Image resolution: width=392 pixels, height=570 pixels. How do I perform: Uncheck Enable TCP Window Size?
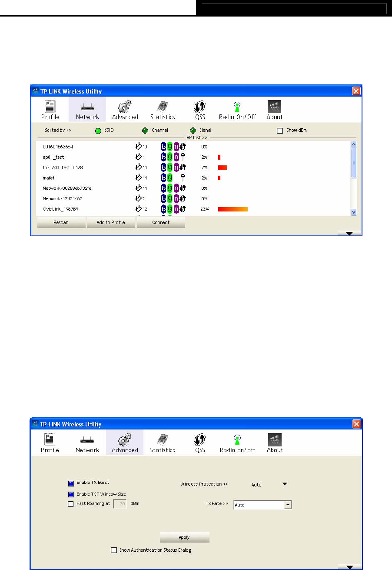coord(71,494)
